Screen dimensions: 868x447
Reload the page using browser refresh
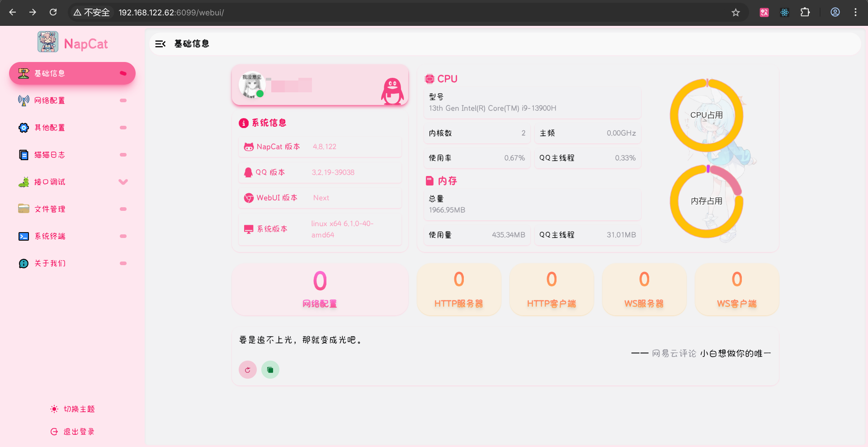[x=53, y=13]
